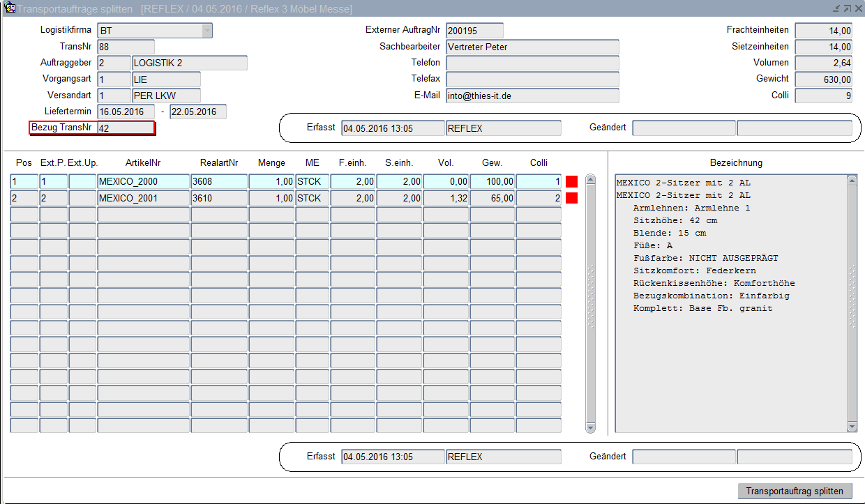Open the Logistikfirma dropdown list
The height and width of the screenshot is (504, 865).
206,31
